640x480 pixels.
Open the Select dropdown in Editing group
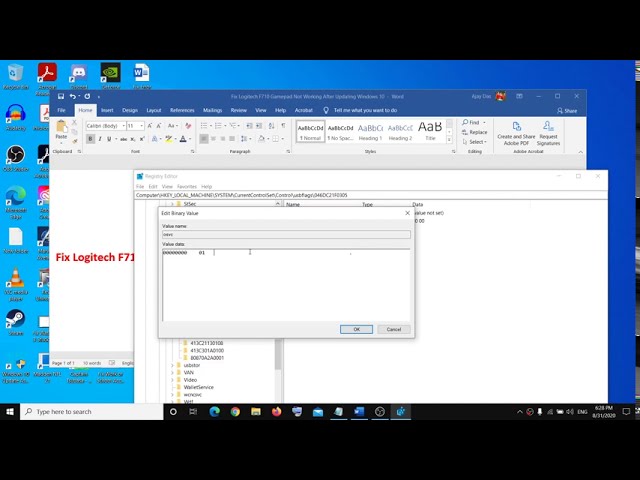475,142
